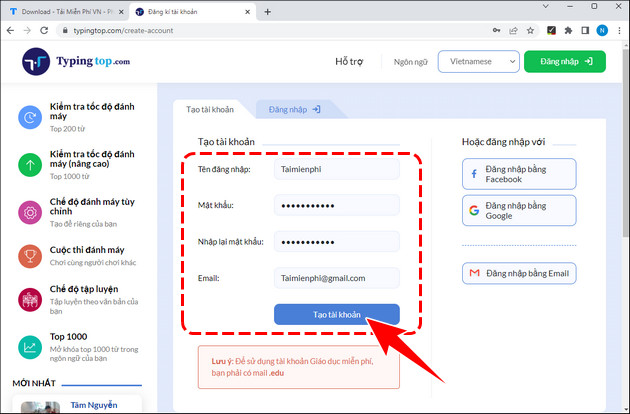Select the custom typing mode gear icon
Image resolution: width=630 pixels, height=414 pixels.
pyautogui.click(x=29, y=211)
